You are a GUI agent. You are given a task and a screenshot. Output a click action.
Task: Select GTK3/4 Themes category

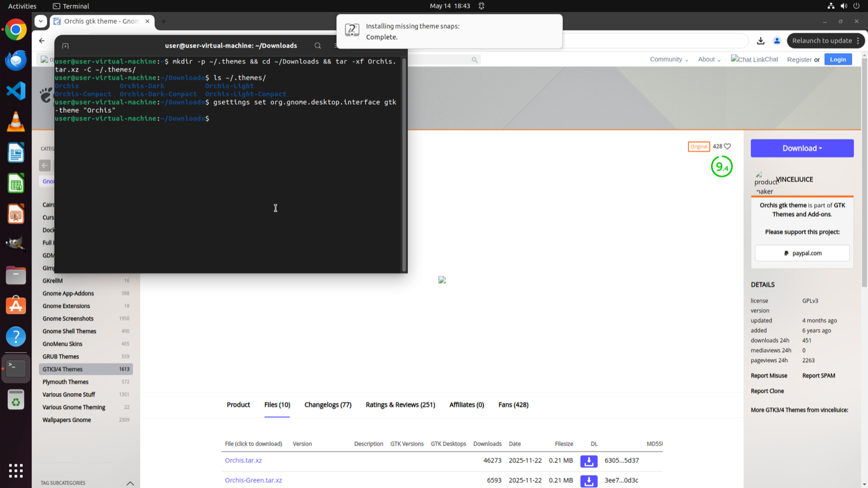[x=86, y=370]
